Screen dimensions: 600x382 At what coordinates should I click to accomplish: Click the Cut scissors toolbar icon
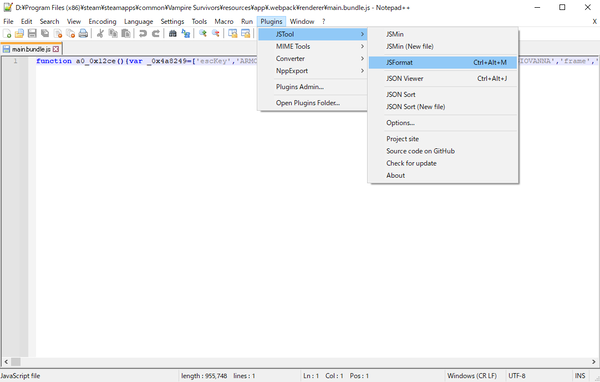pyautogui.click(x=100, y=34)
